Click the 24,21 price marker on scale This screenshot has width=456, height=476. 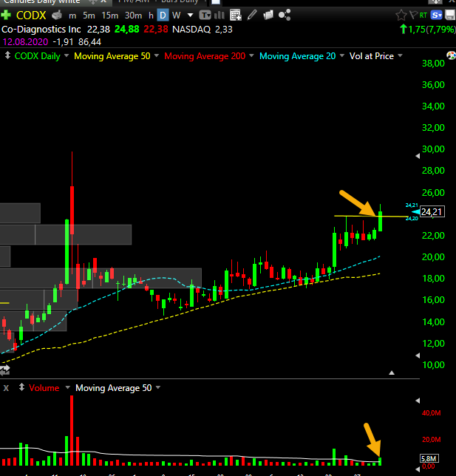(x=432, y=211)
